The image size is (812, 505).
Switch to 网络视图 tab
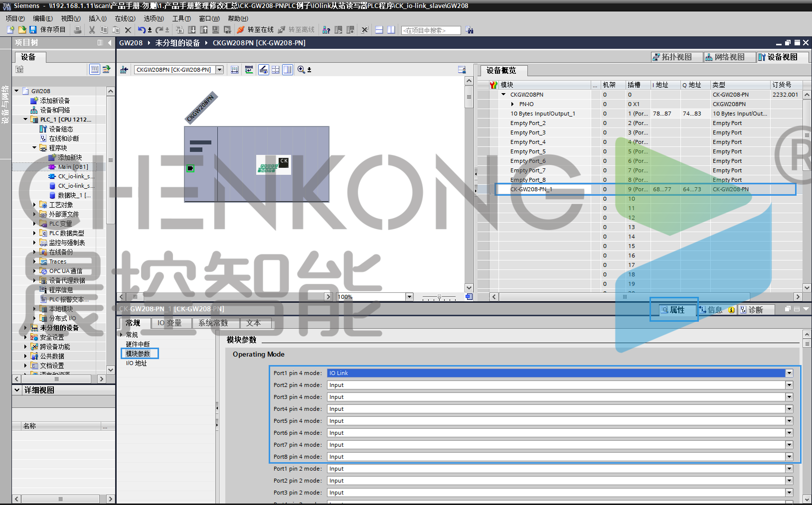click(729, 57)
